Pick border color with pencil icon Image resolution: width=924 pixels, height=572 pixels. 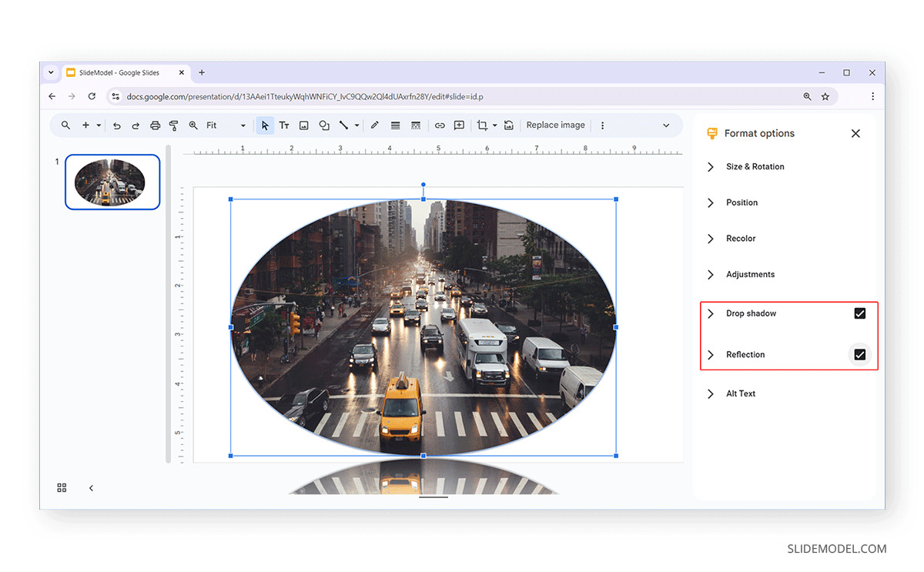[x=375, y=125]
